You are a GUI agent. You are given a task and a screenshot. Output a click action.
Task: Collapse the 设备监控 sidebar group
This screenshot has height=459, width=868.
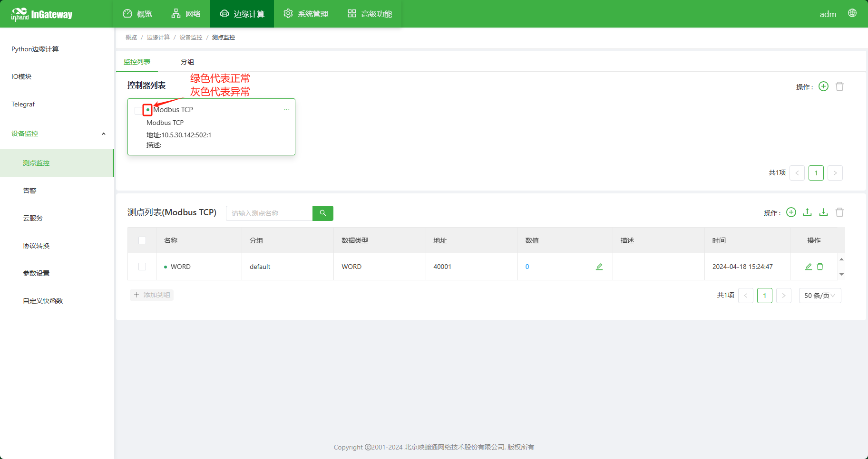point(57,134)
